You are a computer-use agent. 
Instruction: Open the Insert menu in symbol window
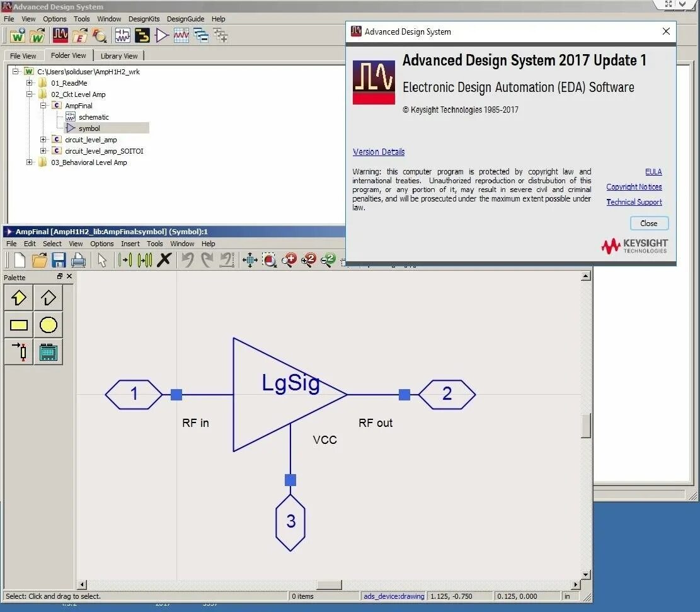[130, 244]
